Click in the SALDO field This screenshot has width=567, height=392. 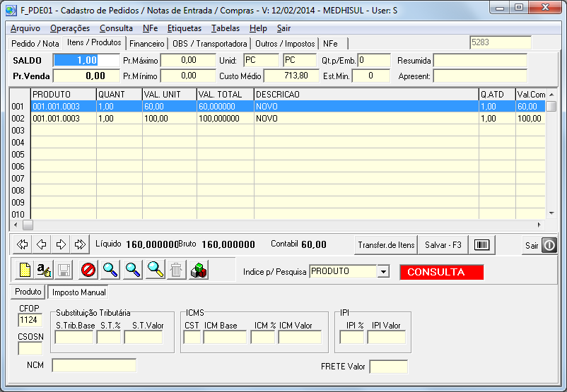(x=86, y=60)
